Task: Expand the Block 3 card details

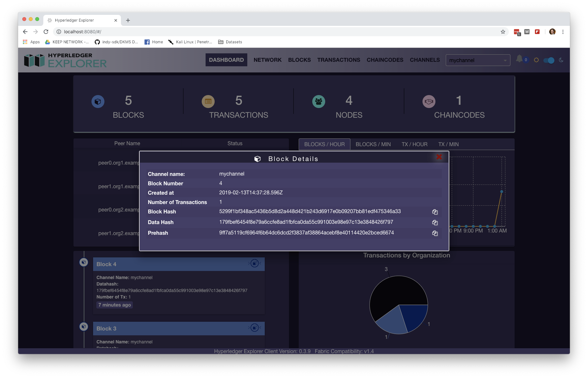Action: click(255, 328)
